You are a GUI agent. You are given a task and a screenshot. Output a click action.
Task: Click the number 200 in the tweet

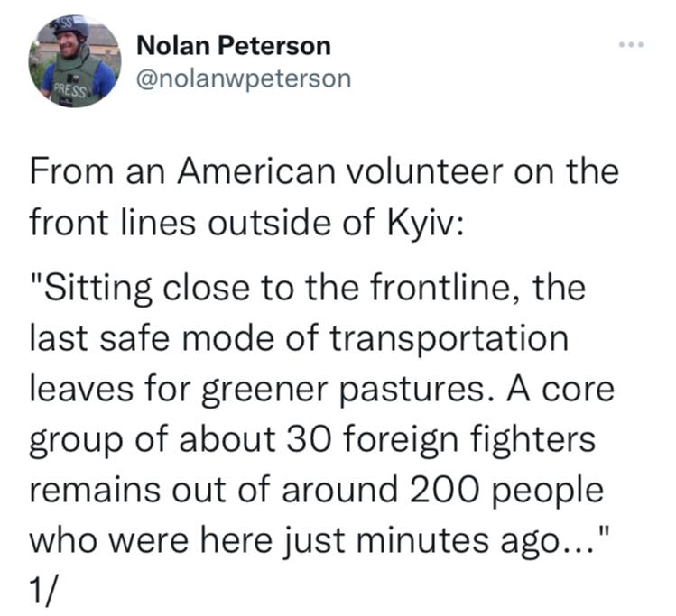(x=444, y=490)
